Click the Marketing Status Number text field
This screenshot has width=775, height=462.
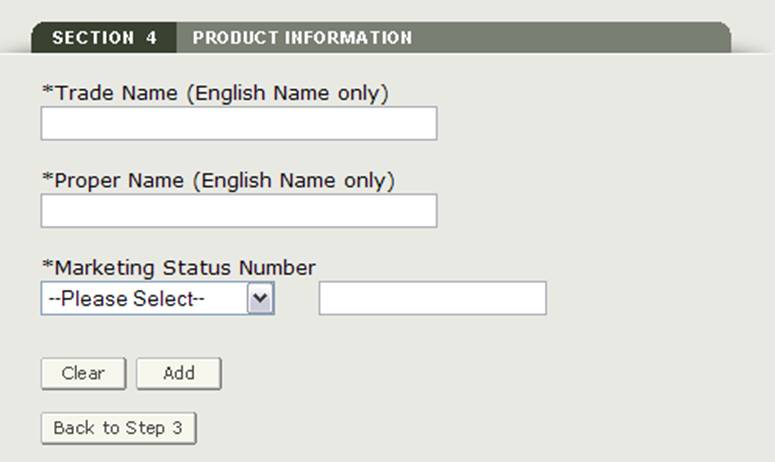(432, 298)
